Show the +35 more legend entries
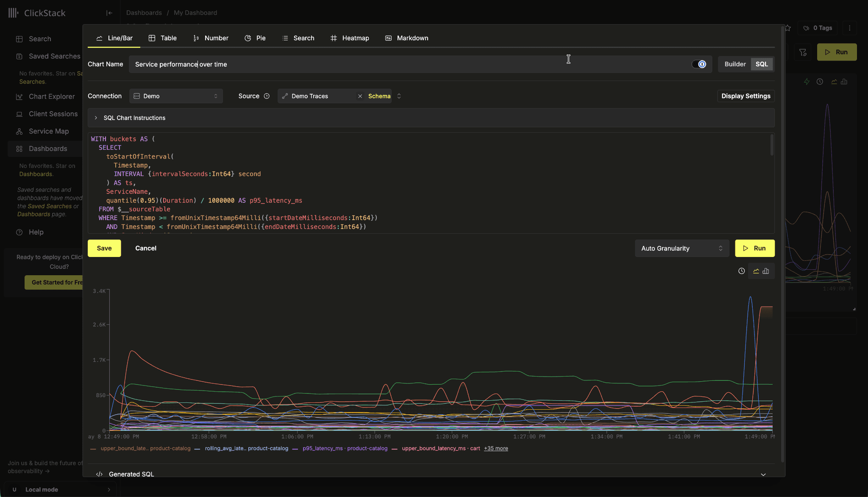The width and height of the screenshot is (868, 497). (x=496, y=448)
